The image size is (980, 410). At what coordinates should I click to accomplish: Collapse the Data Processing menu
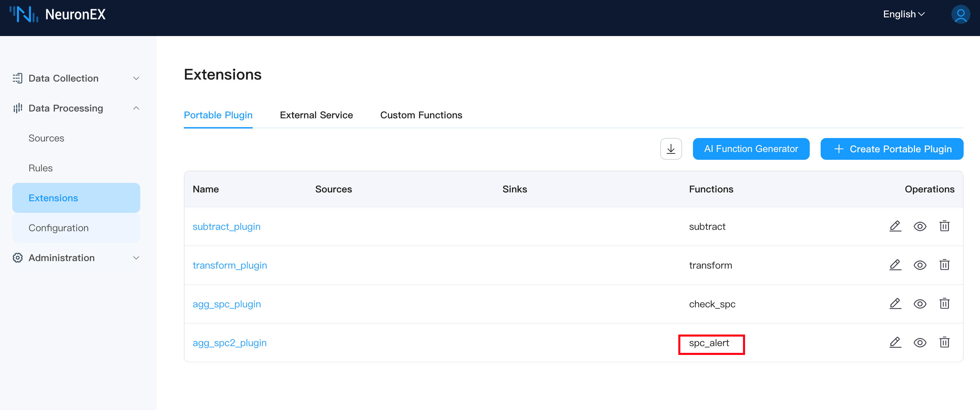[x=76, y=108]
